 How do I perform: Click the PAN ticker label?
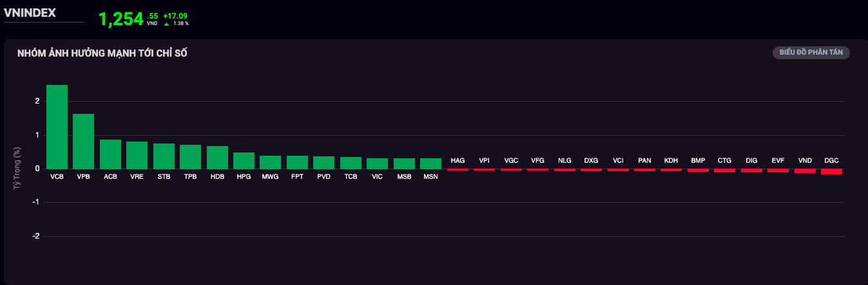pos(644,160)
